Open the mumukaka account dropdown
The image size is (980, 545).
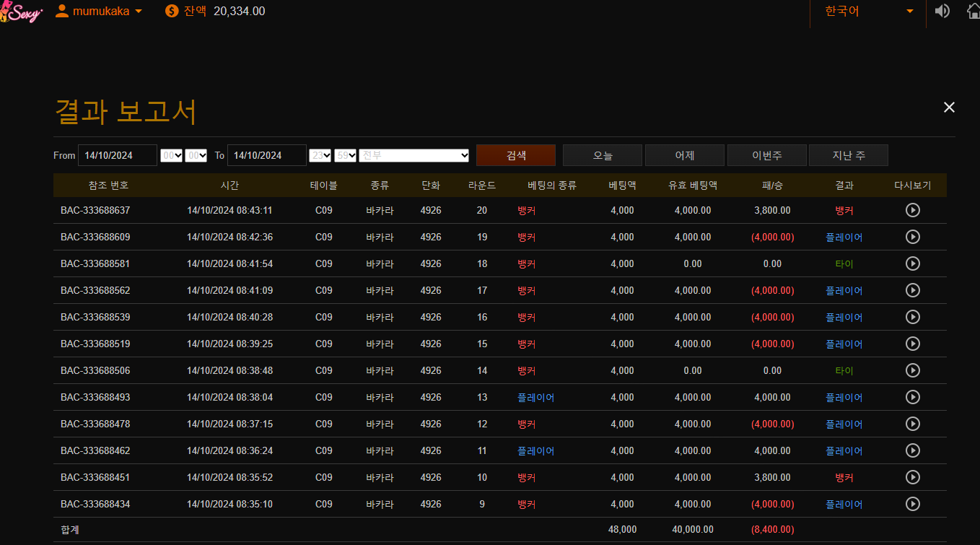pos(99,11)
